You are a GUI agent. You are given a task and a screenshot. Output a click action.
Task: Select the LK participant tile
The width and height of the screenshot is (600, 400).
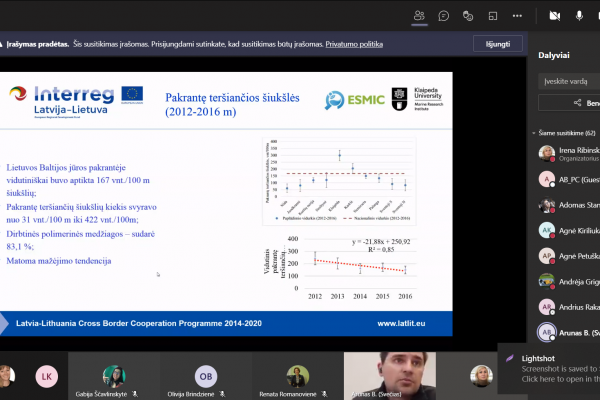(46, 376)
